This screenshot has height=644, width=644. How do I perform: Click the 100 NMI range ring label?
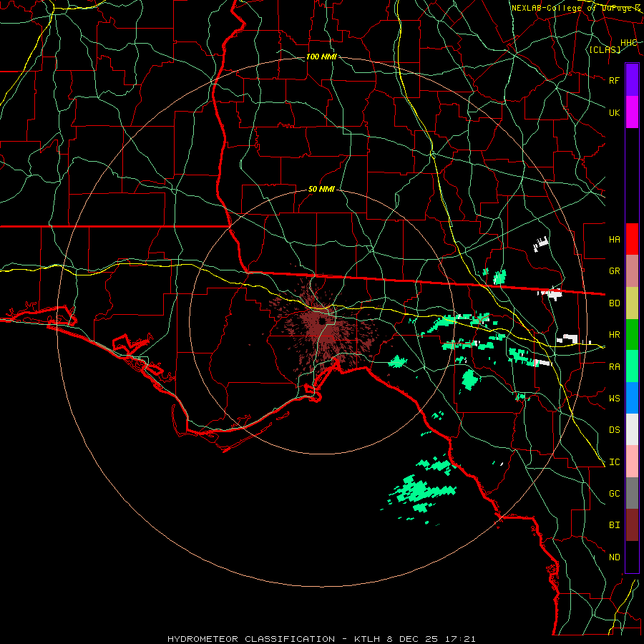321,57
